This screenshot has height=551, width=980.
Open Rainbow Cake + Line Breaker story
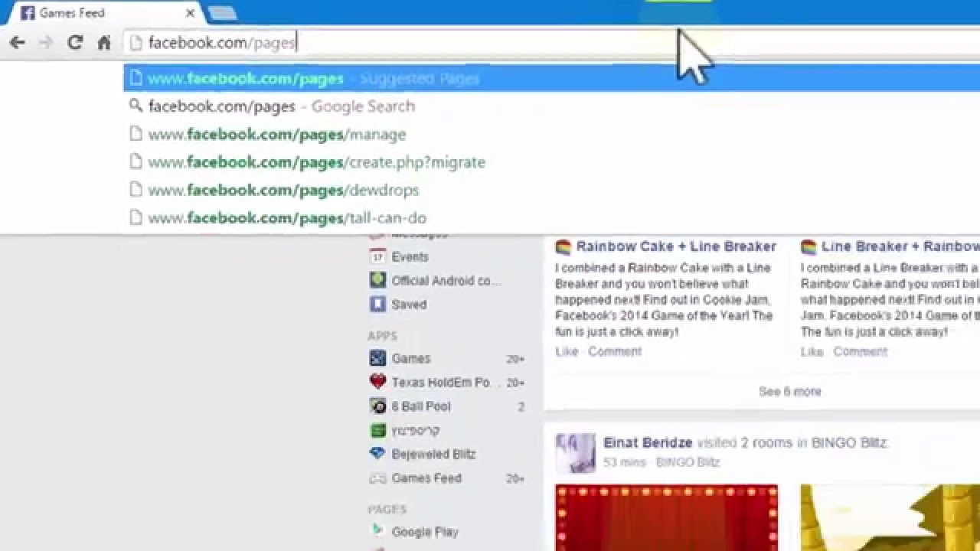(676, 246)
